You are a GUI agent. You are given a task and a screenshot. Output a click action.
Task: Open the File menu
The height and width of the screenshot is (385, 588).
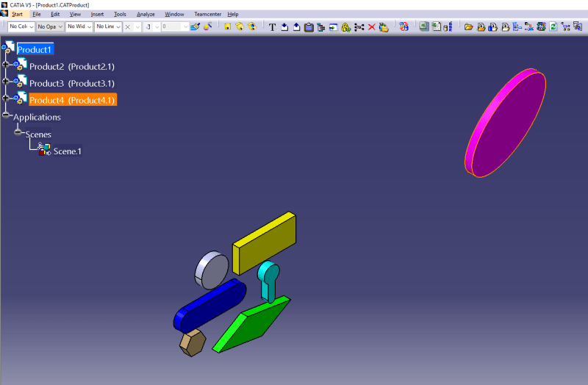coord(36,14)
